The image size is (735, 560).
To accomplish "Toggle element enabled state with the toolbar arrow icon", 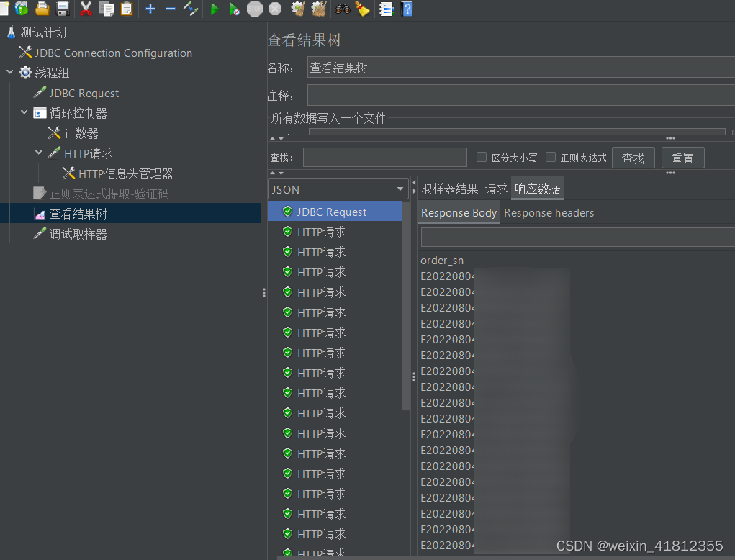I will coord(191,9).
